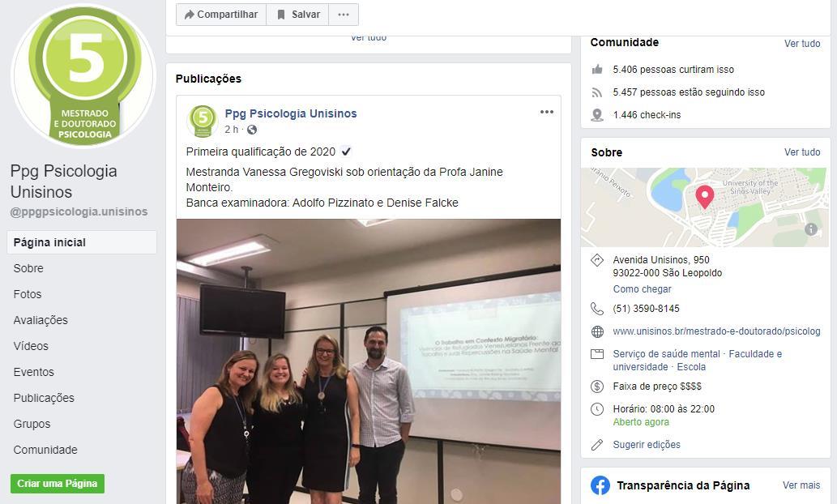The width and height of the screenshot is (837, 504).
Task: Click the post's small page avatar icon
Action: [203, 120]
